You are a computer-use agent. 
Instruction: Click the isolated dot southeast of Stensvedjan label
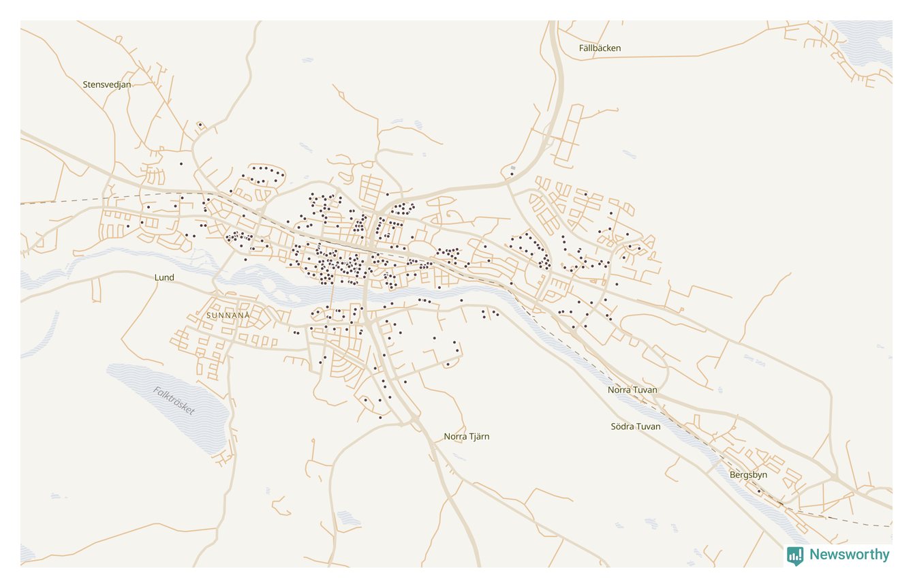click(181, 164)
